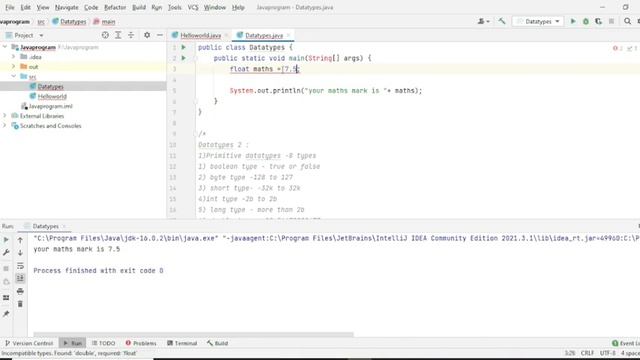The image size is (640, 360).
Task: Click run gutter arrow beside main method
Action: (183, 58)
